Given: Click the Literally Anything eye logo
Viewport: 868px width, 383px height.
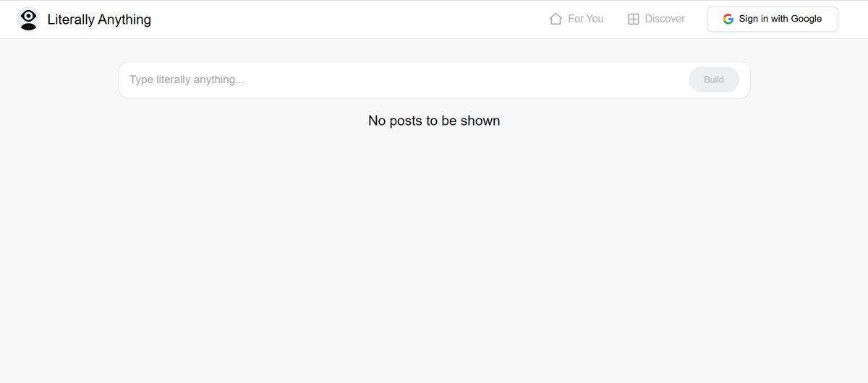Looking at the screenshot, I should [x=28, y=20].
